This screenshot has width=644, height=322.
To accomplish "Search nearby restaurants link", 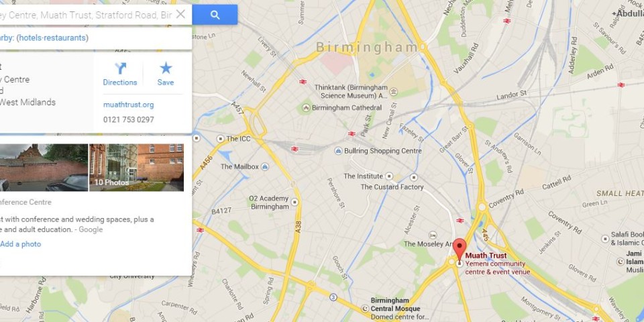I will (65, 38).
